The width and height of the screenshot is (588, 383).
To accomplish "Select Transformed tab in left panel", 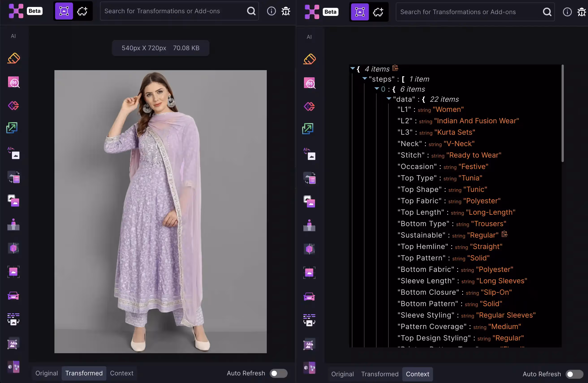I will (84, 373).
